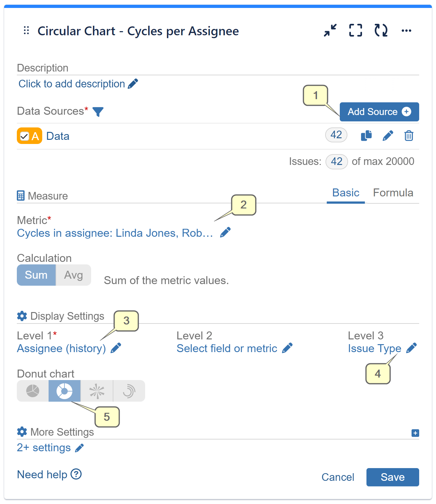Viewport: 436px width, 504px height.
Task: Switch to the Formula tab
Action: pyautogui.click(x=393, y=193)
